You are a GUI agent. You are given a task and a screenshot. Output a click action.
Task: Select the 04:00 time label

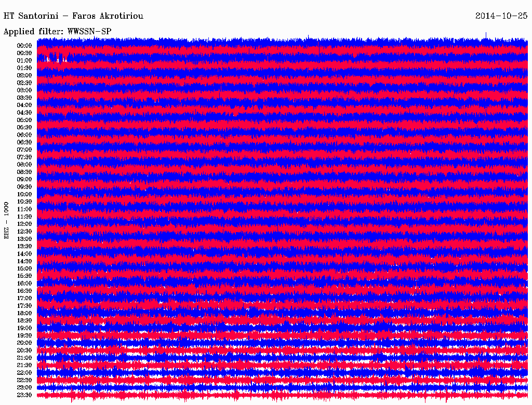pyautogui.click(x=24, y=105)
